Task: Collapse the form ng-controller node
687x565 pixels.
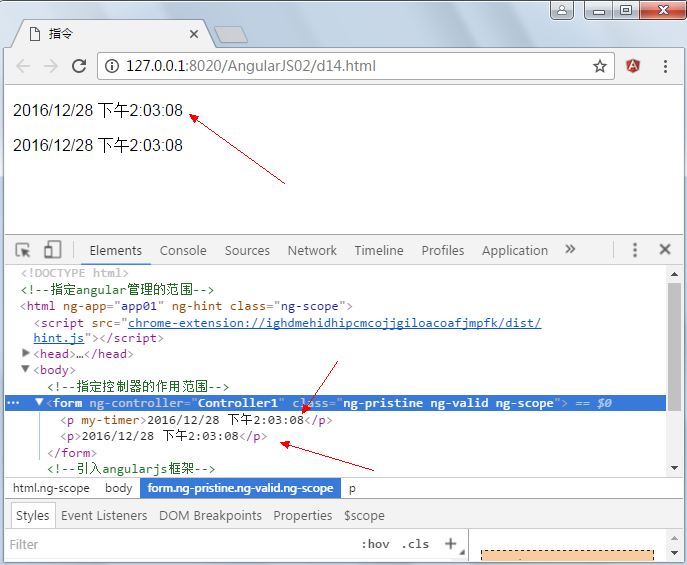Action: point(39,402)
